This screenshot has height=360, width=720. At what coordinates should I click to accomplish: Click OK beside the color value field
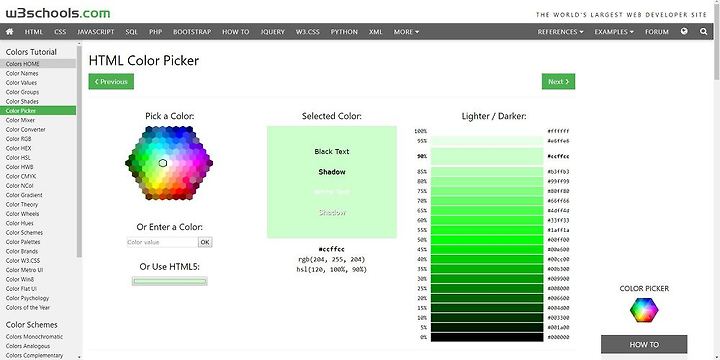(x=205, y=242)
